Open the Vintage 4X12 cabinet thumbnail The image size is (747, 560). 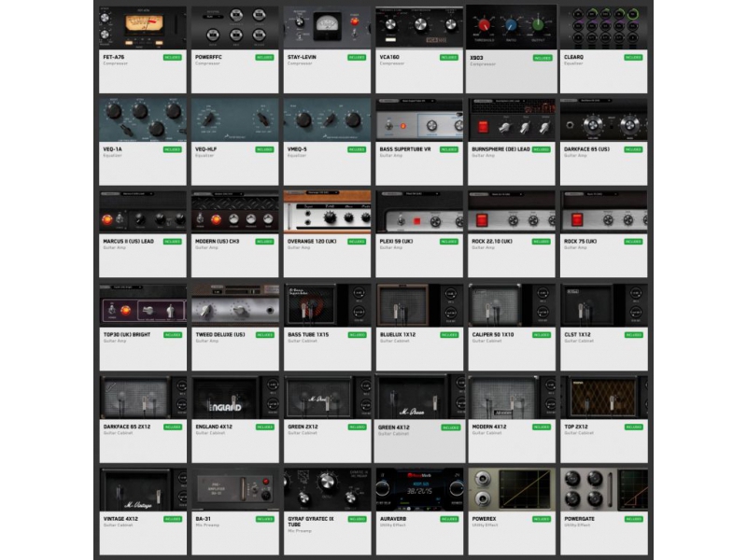tap(144, 489)
